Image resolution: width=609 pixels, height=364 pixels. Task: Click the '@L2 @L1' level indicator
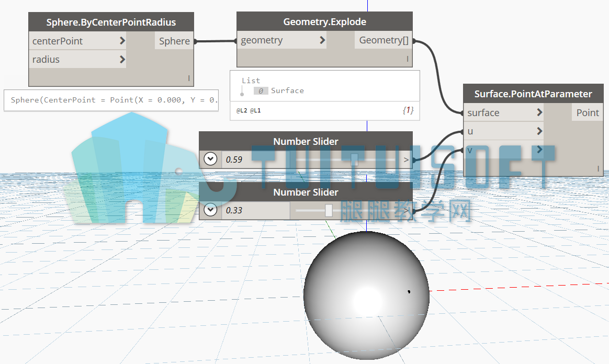(x=249, y=110)
